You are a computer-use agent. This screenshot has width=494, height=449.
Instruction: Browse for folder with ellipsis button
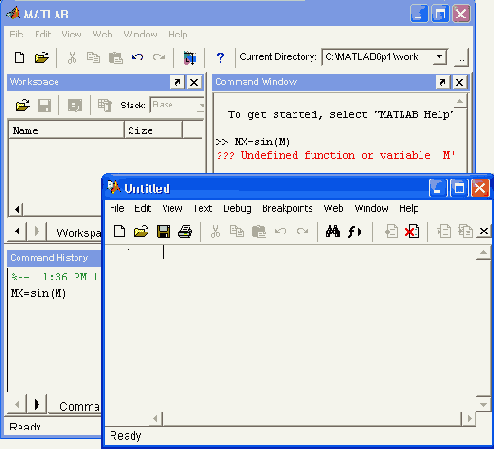tap(462, 58)
